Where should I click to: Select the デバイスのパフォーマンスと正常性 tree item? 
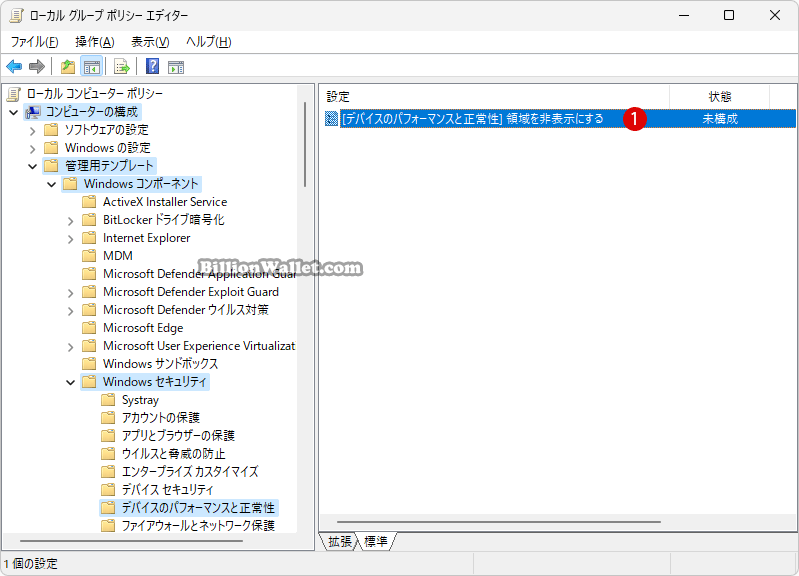coord(198,508)
